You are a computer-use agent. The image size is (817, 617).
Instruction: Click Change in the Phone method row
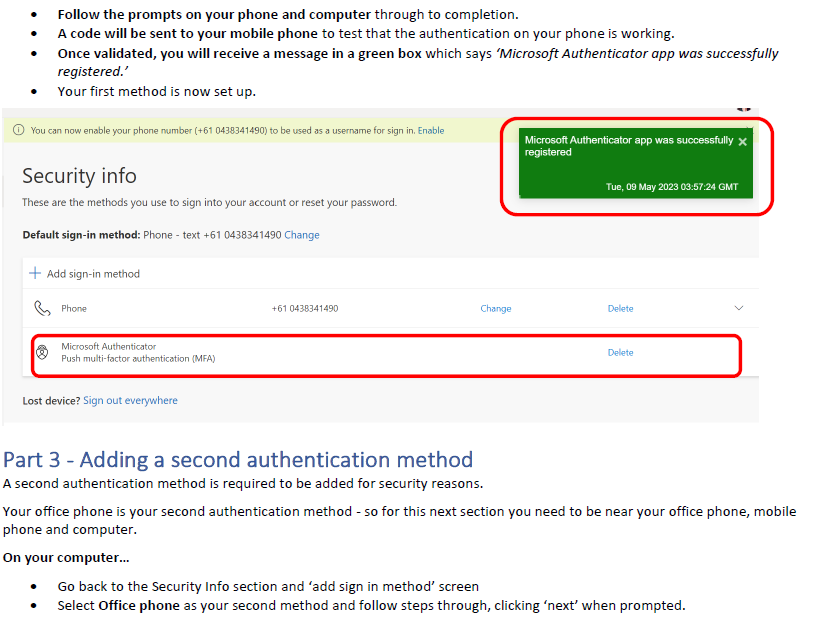(496, 308)
